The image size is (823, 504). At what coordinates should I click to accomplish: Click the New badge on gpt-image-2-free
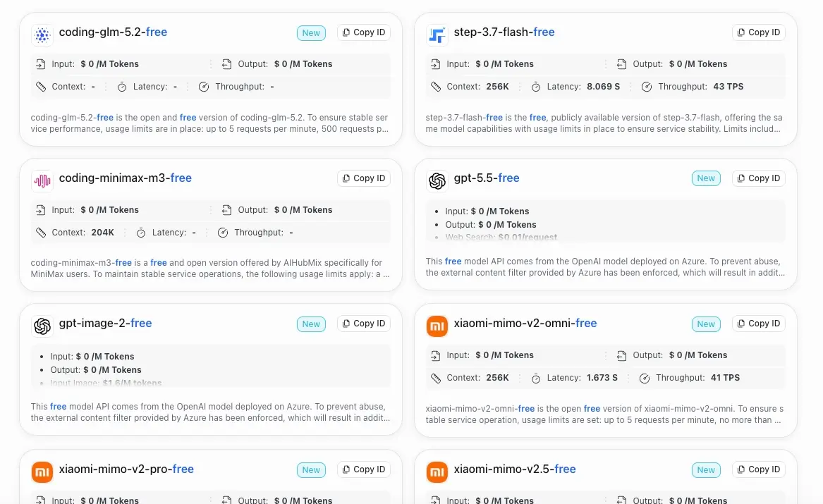click(311, 324)
